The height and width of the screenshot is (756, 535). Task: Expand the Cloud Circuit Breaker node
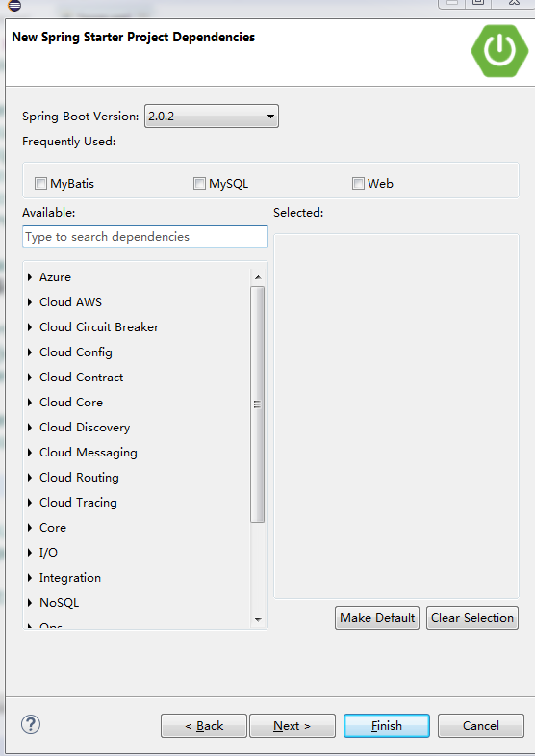[x=30, y=327]
